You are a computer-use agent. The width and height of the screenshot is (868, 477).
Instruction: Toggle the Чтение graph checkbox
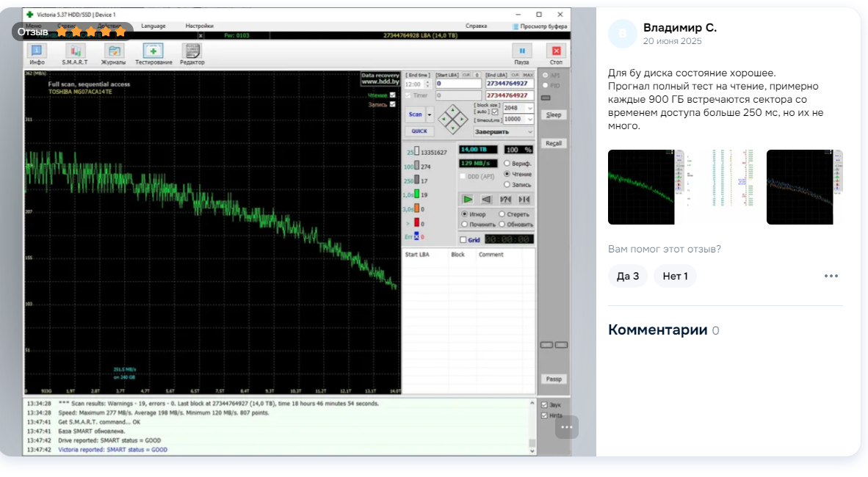tap(392, 95)
